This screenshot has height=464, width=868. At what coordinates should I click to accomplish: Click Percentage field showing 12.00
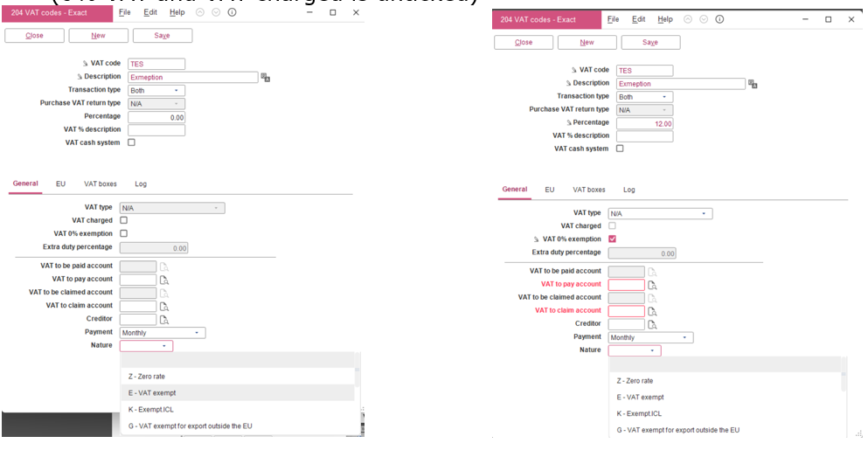click(645, 124)
